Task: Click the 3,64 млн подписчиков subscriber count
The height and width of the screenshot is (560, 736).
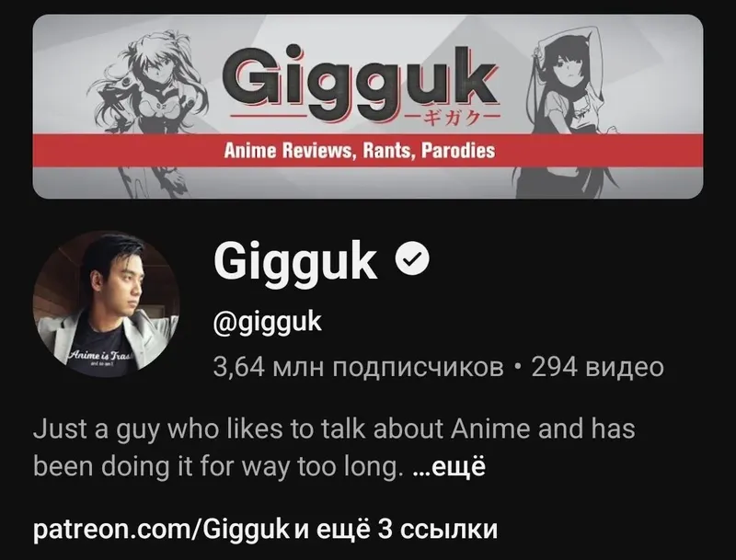Action: (358, 367)
